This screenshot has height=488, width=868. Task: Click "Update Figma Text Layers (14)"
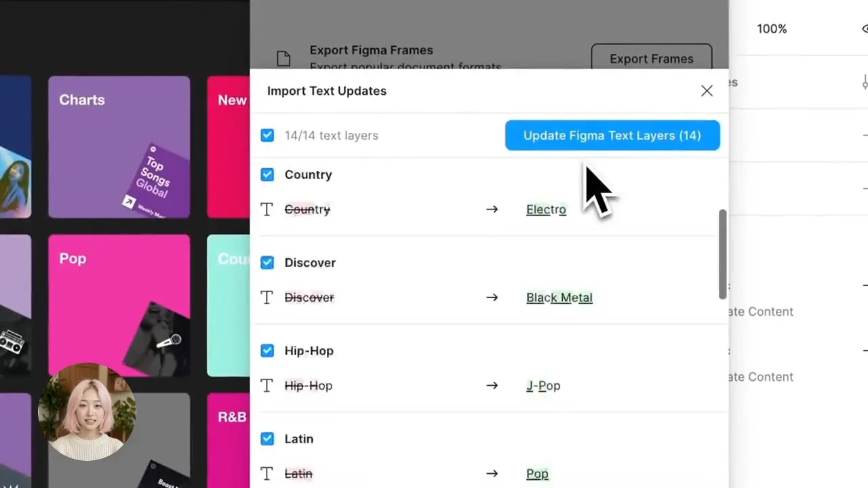coord(612,136)
